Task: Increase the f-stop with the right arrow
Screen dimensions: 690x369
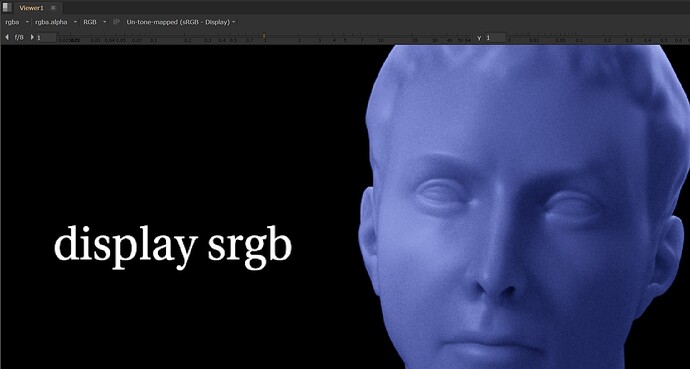Action: [x=32, y=37]
